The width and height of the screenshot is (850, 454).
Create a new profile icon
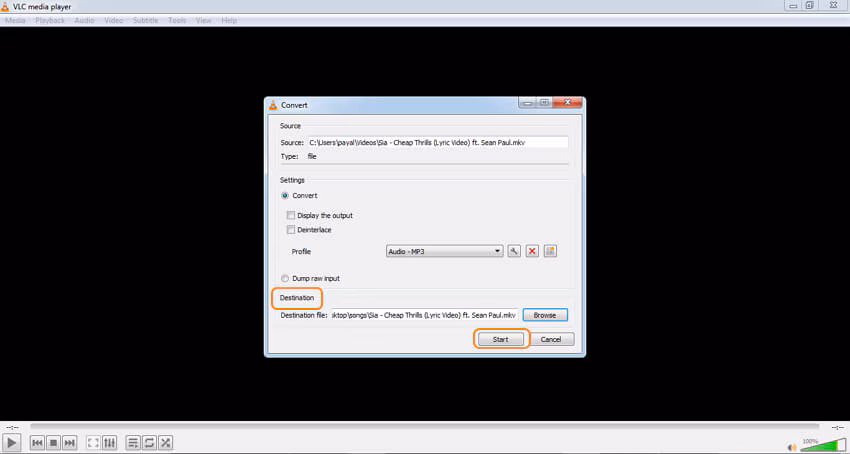coord(550,251)
